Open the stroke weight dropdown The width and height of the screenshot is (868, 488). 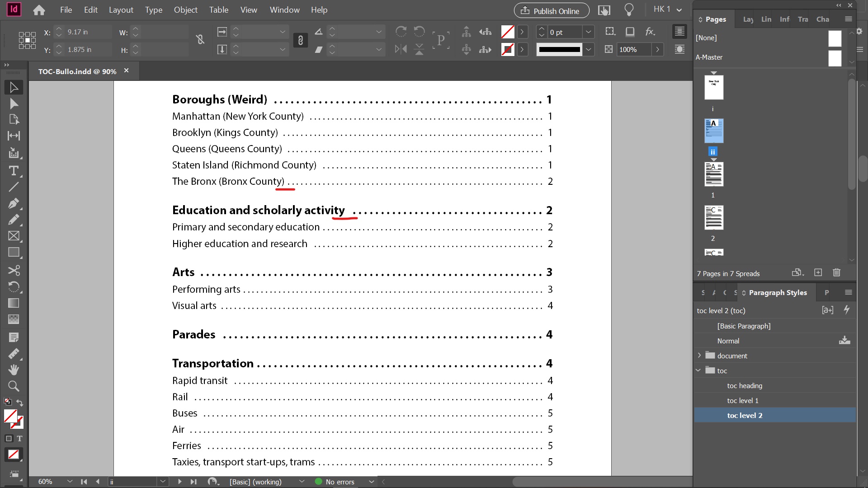[589, 32]
